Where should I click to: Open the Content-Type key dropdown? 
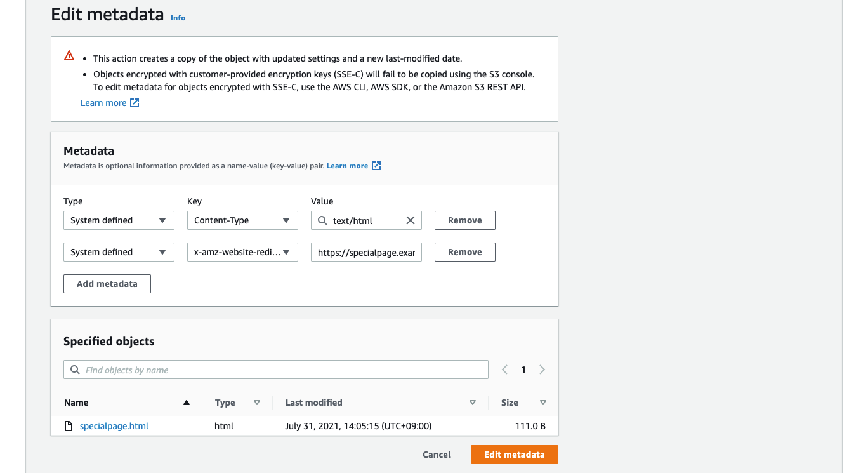[242, 220]
